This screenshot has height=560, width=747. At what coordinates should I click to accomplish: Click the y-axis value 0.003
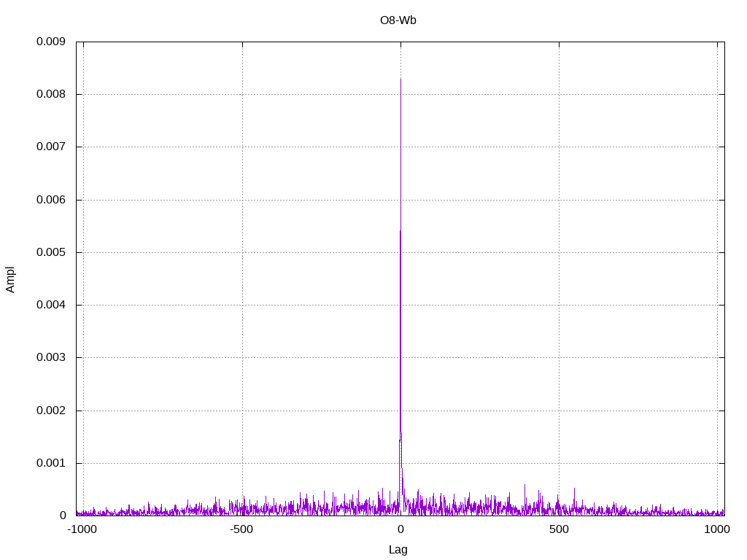click(x=51, y=357)
